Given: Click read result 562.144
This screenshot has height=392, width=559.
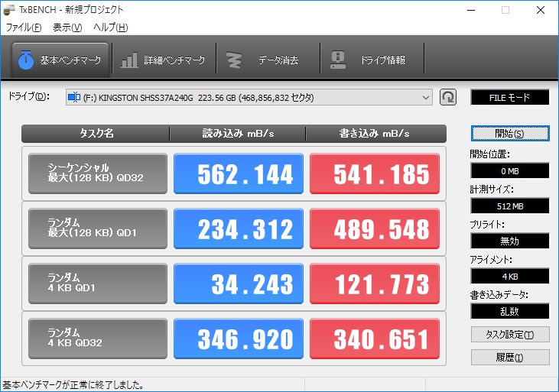Looking at the screenshot, I should pos(239,173).
